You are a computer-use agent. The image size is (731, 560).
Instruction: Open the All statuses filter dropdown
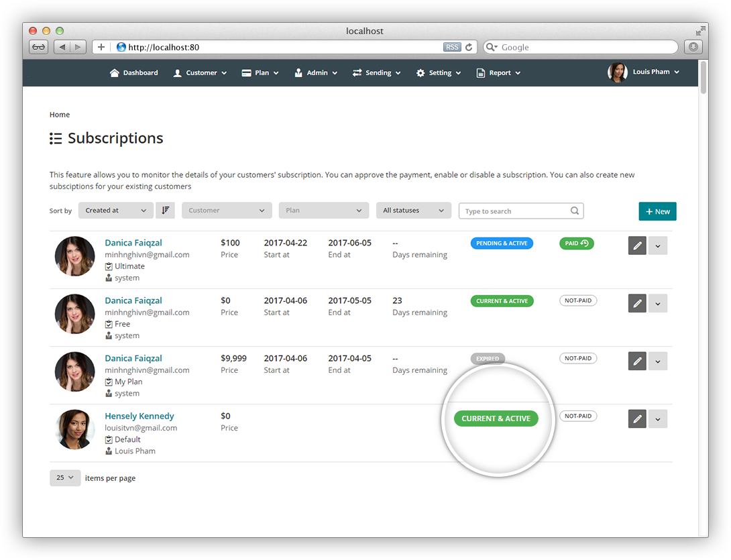click(x=413, y=210)
